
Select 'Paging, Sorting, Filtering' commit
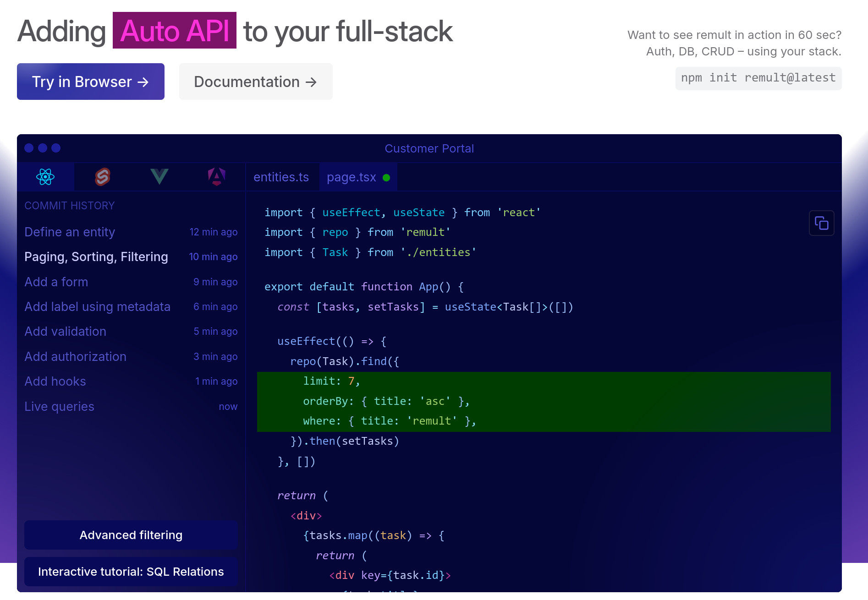coord(131,257)
